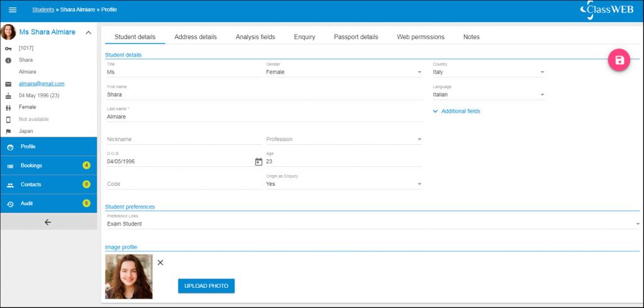Switch to the Passport details tab
The image size is (644, 308).
tap(356, 37)
